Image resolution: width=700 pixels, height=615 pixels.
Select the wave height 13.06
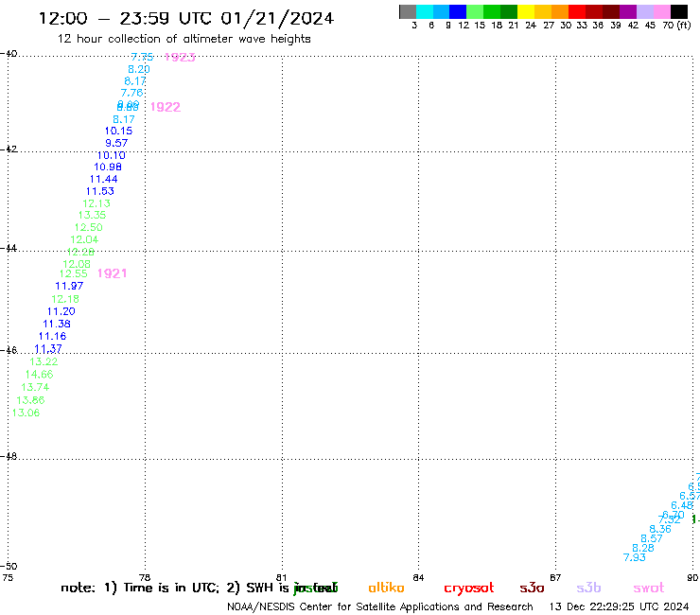(x=26, y=413)
